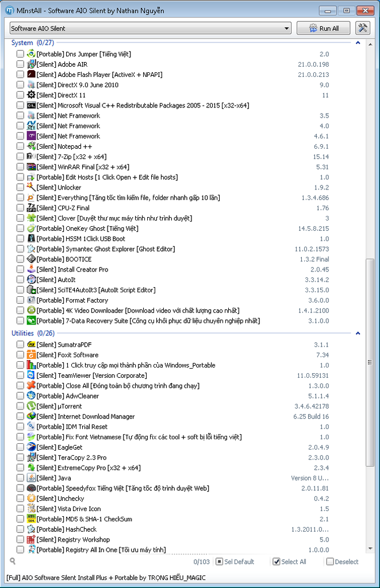
Task: Collapse the Utilities group chevron
Action: point(358,333)
